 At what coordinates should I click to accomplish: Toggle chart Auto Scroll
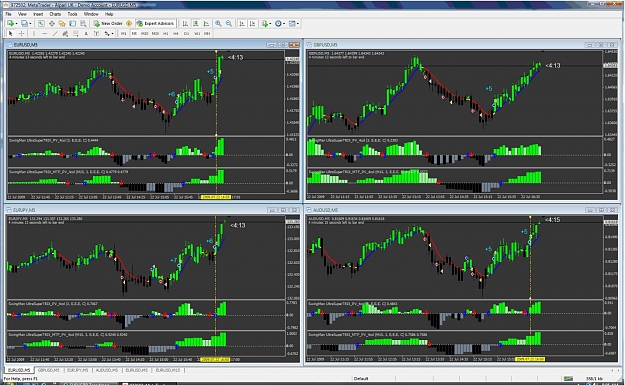pyautogui.click(x=242, y=24)
